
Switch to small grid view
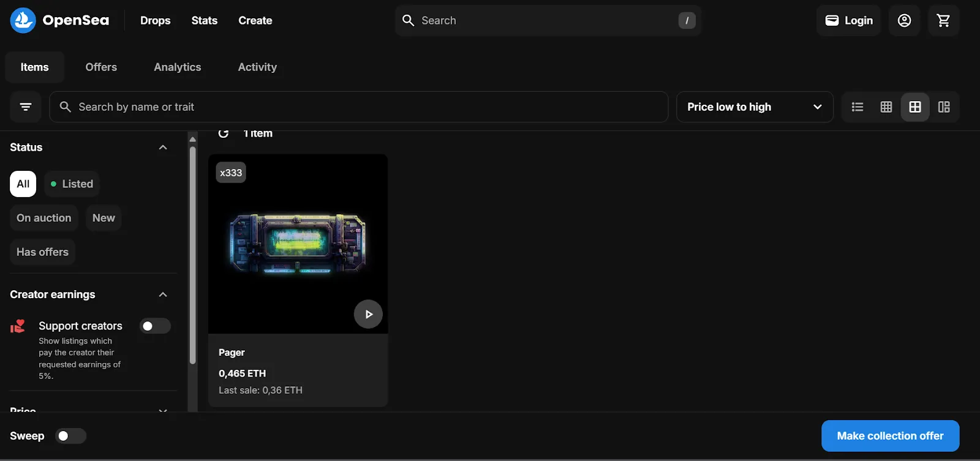886,107
